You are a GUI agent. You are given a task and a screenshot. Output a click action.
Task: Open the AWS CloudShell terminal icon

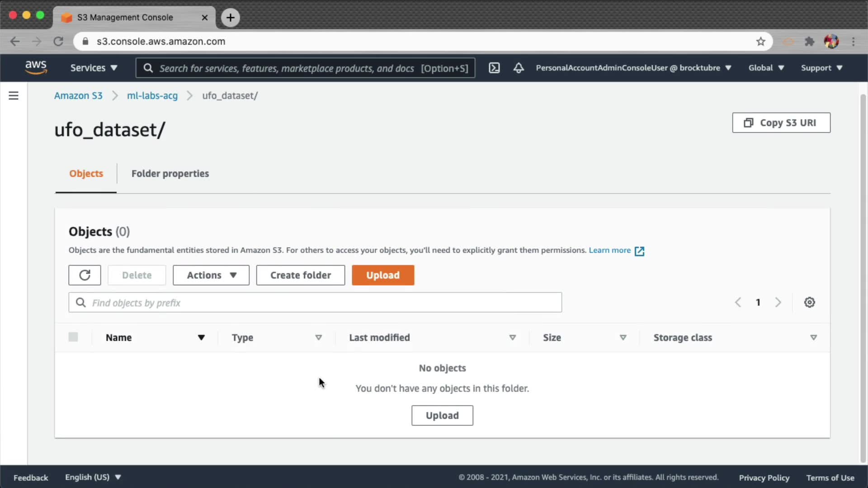click(494, 68)
